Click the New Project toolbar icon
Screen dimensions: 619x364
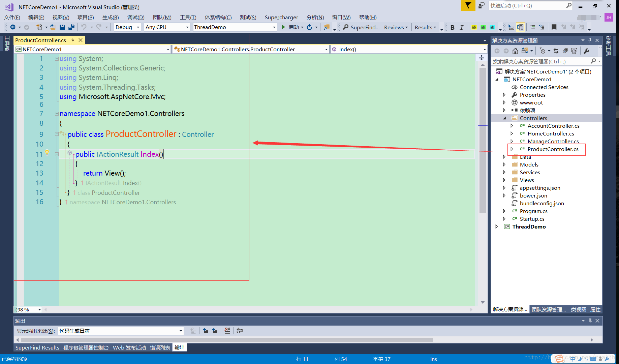coord(39,27)
